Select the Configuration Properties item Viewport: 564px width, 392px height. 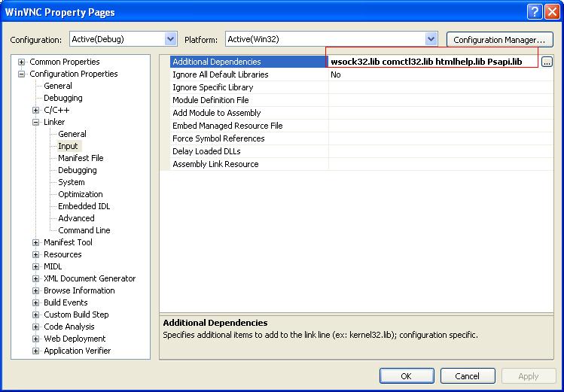73,74
